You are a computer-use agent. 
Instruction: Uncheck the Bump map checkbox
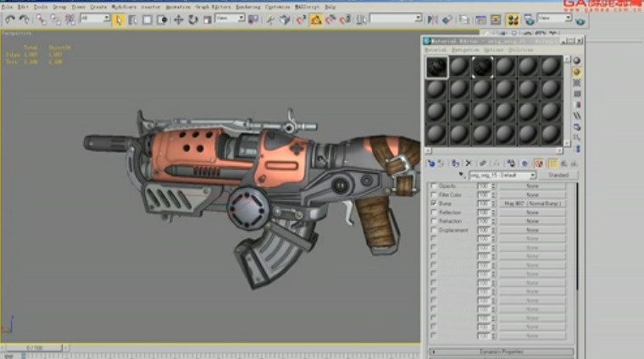[x=433, y=203]
